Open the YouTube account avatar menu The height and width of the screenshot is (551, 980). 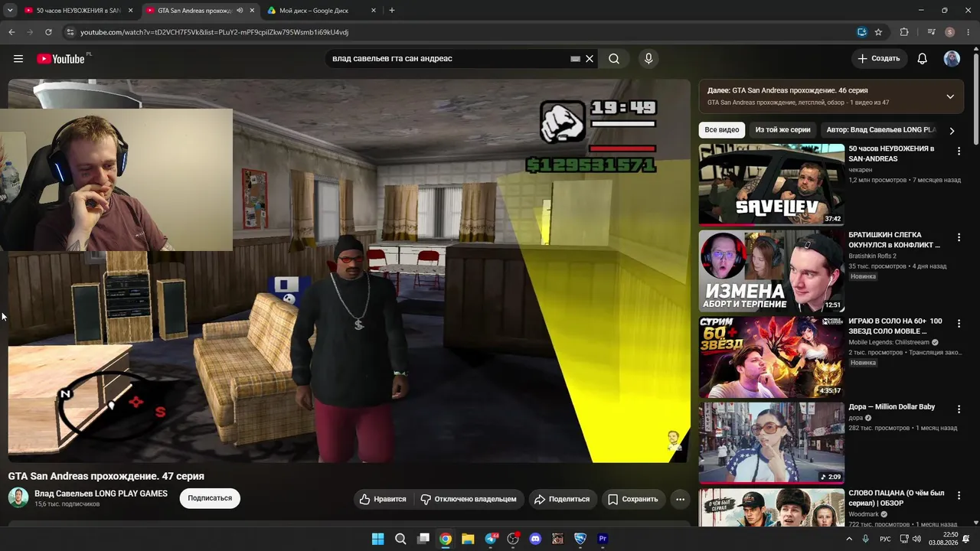pos(952,59)
